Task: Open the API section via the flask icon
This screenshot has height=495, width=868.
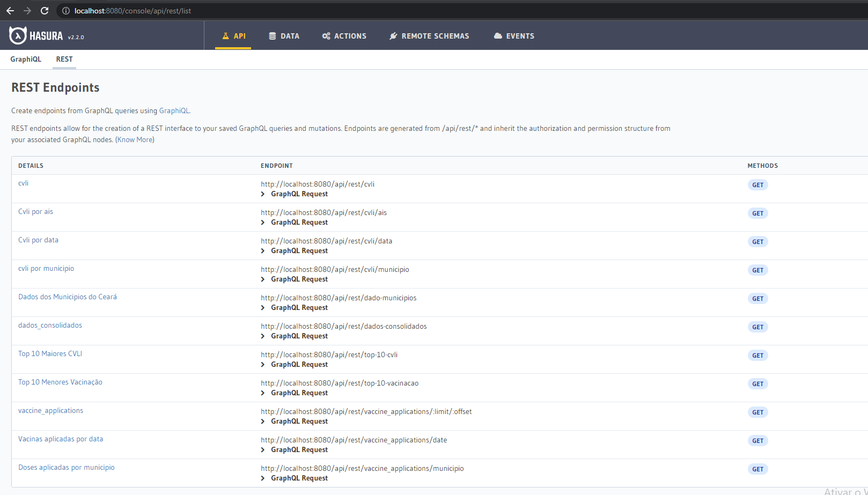Action: tap(225, 36)
